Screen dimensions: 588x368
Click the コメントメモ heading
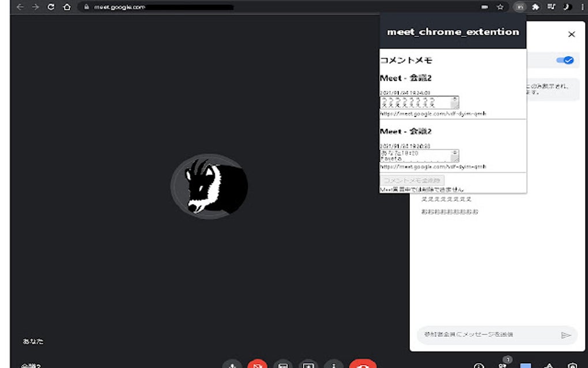pos(406,60)
